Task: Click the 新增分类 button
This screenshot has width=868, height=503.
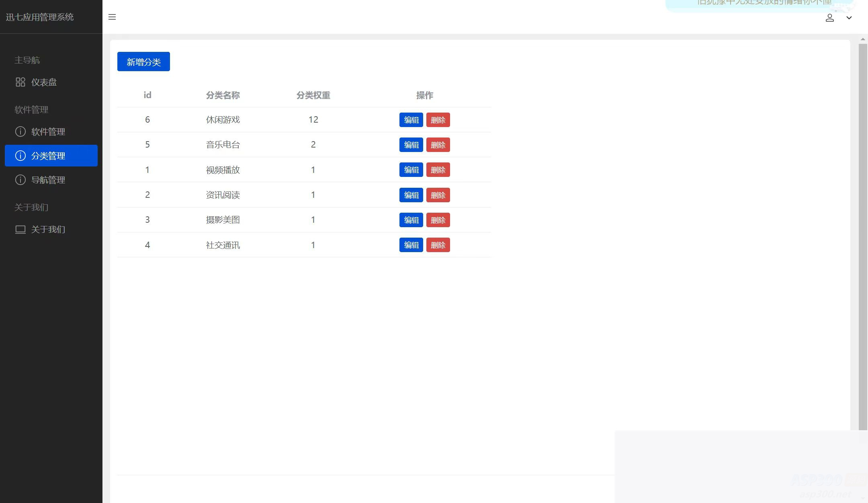Action: (143, 61)
